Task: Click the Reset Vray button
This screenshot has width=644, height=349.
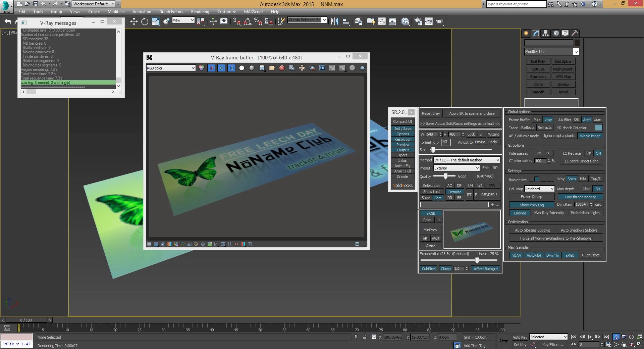Action: [x=431, y=113]
